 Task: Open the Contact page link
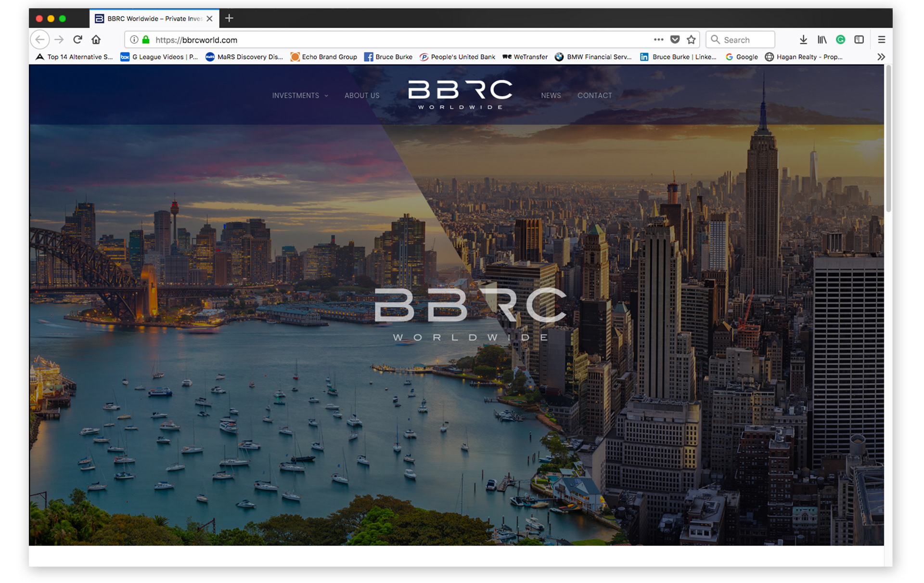(x=594, y=95)
